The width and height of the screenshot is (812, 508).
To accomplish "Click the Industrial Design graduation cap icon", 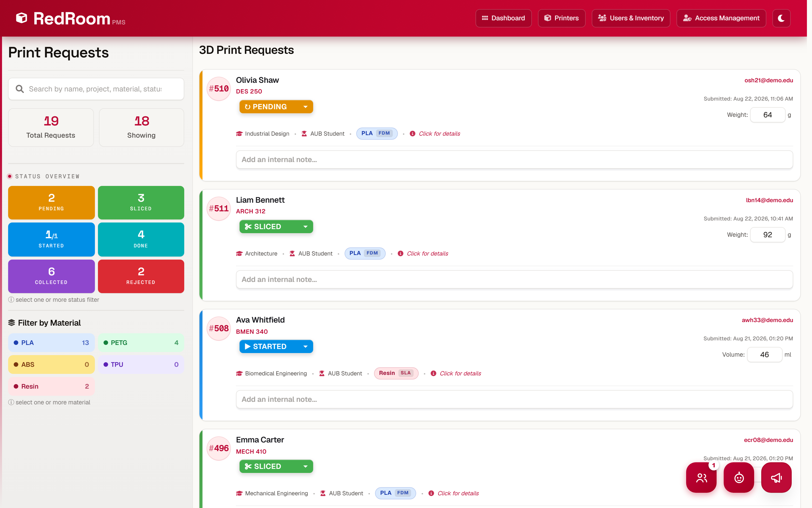I will tap(239, 134).
